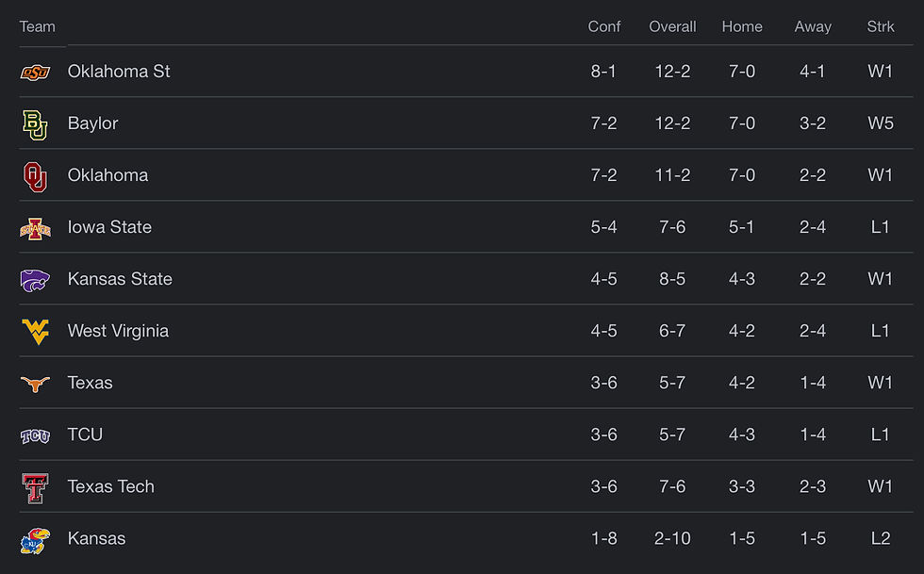Viewport: 924px width, 574px height.
Task: Select the Oklahoma OU logo
Action: (x=35, y=177)
